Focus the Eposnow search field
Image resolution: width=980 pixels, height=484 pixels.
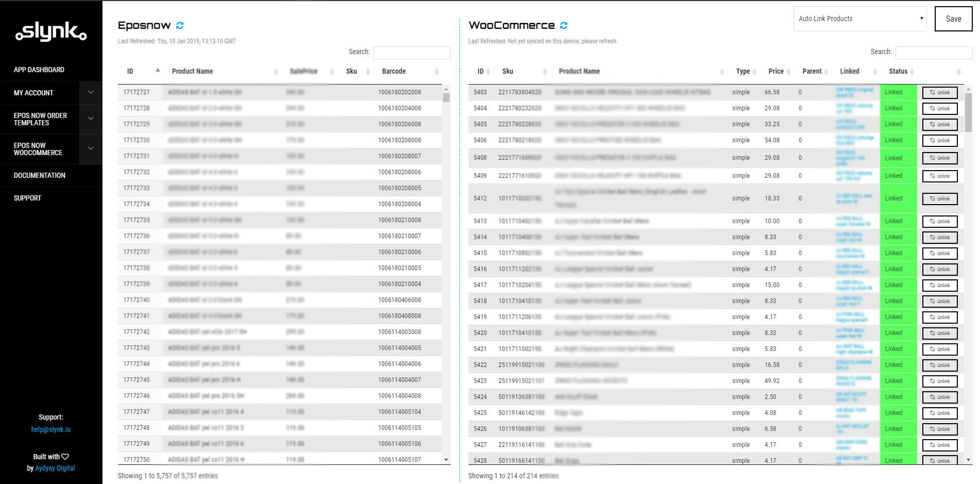click(411, 52)
